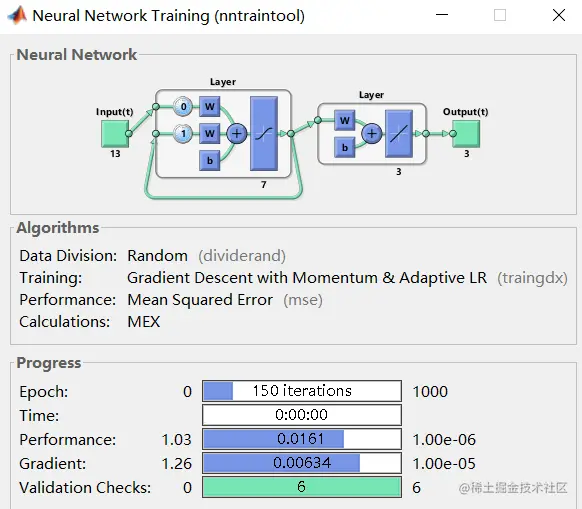
Task: Click the 'MEX' calculations value
Action: tap(144, 322)
